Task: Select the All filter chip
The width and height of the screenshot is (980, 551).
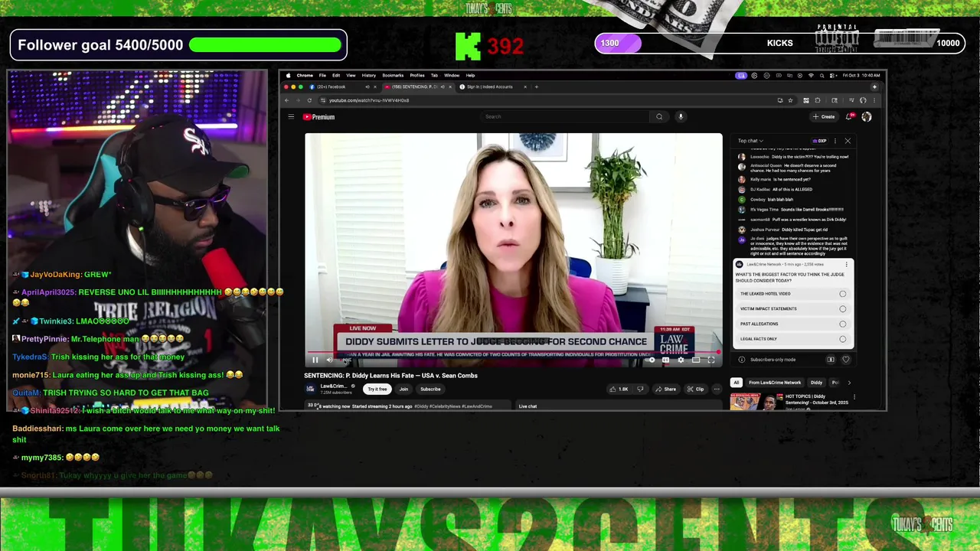Action: coord(737,383)
